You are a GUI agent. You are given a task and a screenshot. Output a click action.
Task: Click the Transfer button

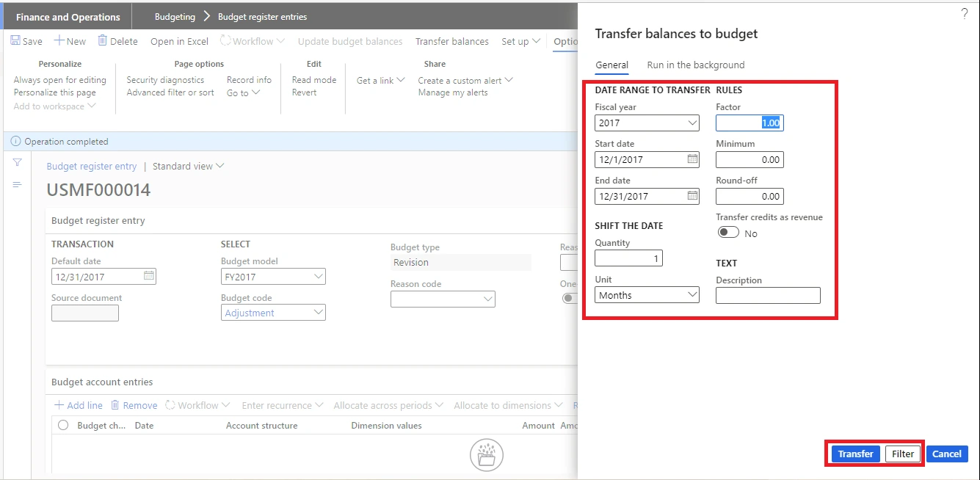coord(855,454)
